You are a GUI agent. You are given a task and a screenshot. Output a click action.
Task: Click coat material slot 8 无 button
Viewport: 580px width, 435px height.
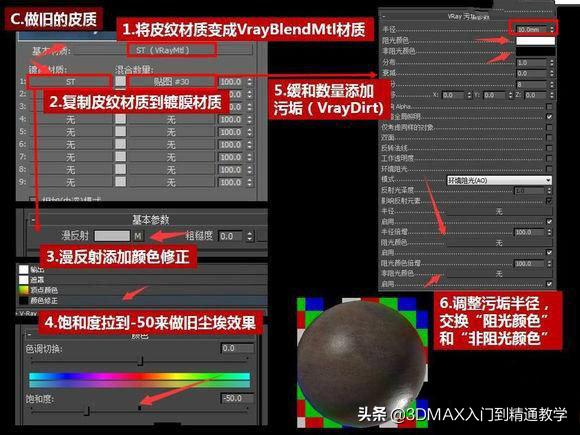(x=70, y=170)
